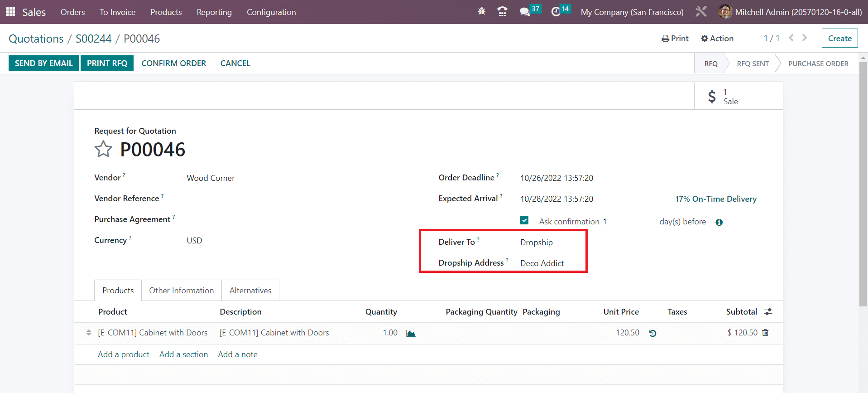Click the debug bug icon
Viewport: 868px width, 393px height.
pyautogui.click(x=481, y=11)
